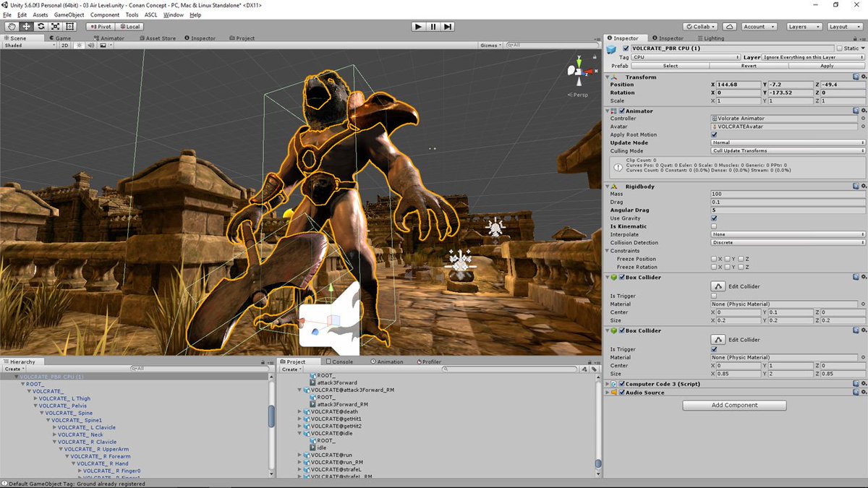The width and height of the screenshot is (868, 488).
Task: Select the Move tool
Action: point(26,27)
